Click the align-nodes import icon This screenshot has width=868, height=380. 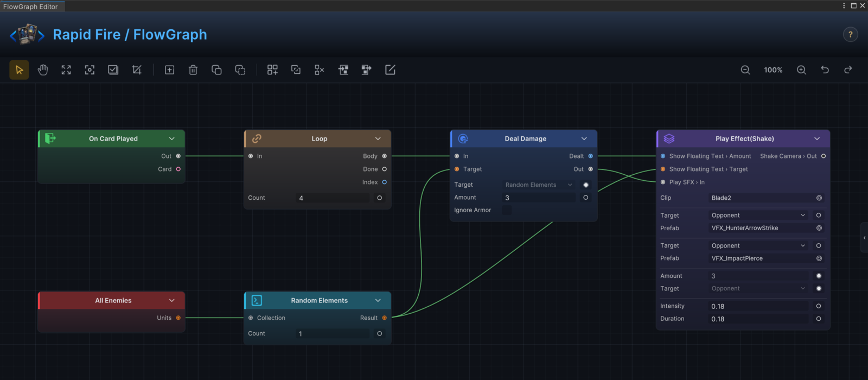343,70
